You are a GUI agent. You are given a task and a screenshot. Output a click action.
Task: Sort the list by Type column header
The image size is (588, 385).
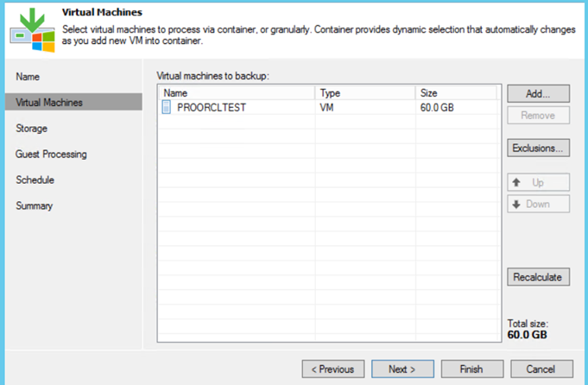point(364,92)
